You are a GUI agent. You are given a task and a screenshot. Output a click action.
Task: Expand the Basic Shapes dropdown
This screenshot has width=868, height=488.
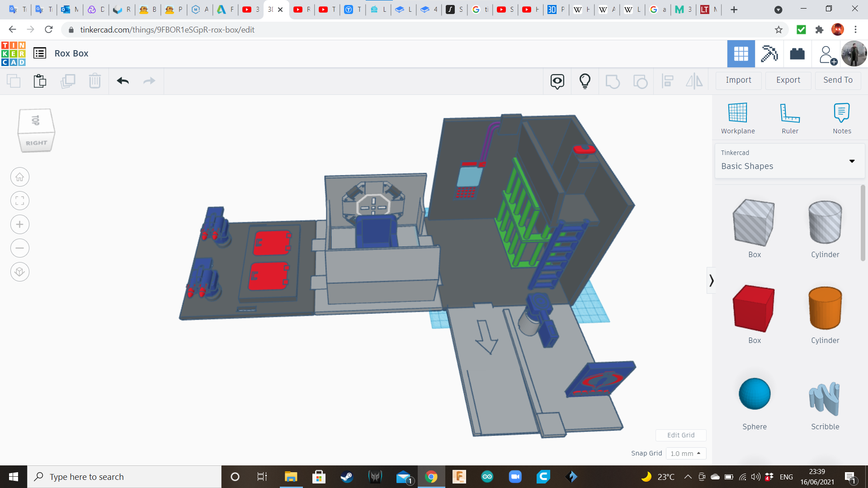click(852, 161)
